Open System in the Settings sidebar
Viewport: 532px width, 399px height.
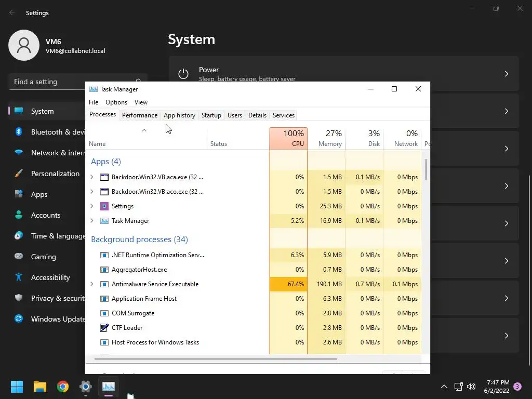tap(47, 111)
